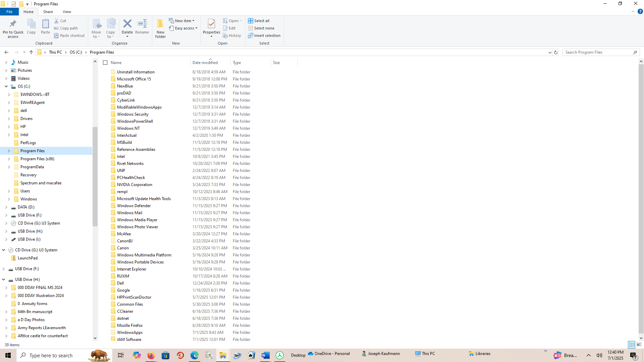644x362 pixels.
Task: Open the New item dropdown
Action: pyautogui.click(x=181, y=21)
